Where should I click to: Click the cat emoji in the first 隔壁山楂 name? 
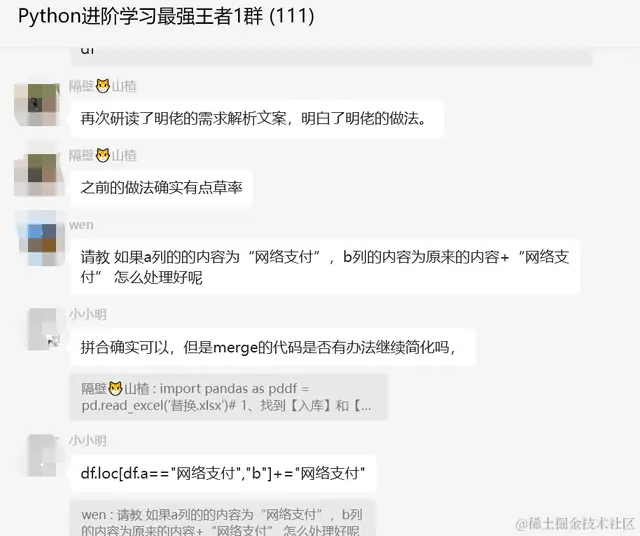(103, 86)
